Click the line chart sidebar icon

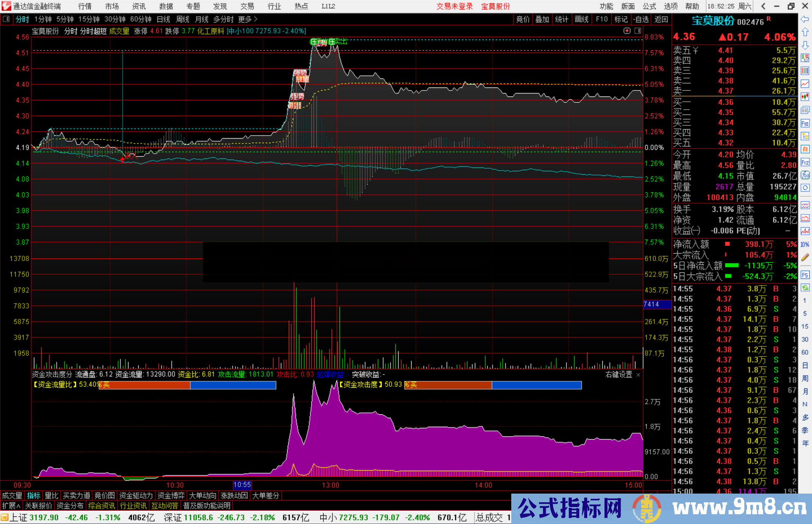coord(805,84)
